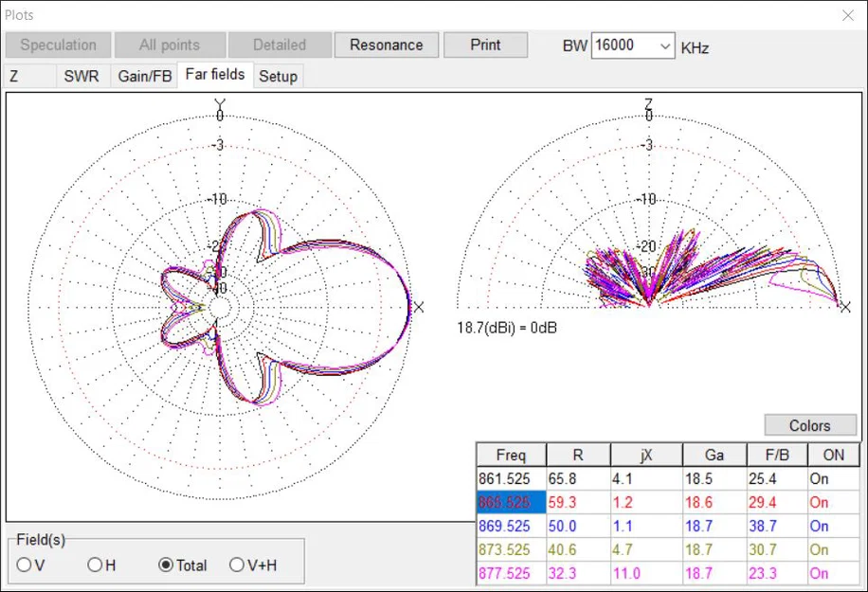
Task: Click the All points button
Action: click(x=170, y=45)
